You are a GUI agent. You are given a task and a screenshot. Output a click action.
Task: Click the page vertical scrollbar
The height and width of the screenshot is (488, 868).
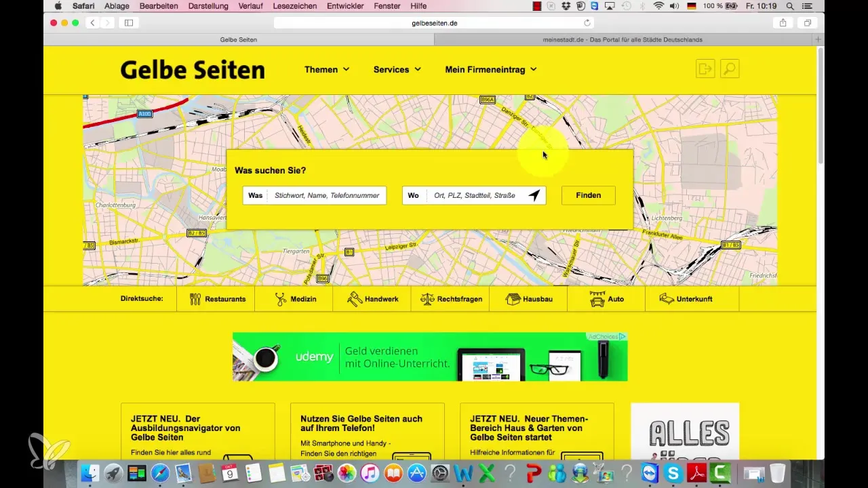[x=821, y=106]
